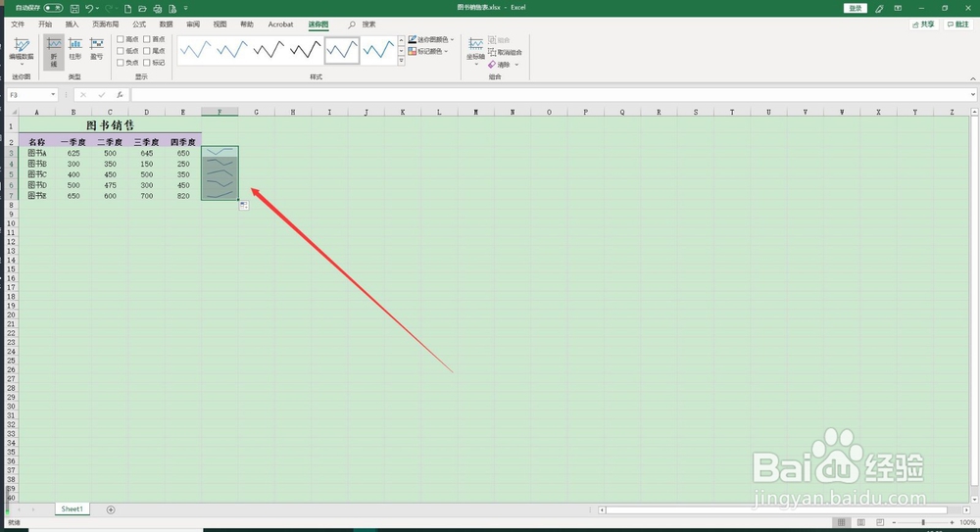This screenshot has width=980, height=532.
Task: Select Line (折线) sparkline type
Action: click(54, 51)
